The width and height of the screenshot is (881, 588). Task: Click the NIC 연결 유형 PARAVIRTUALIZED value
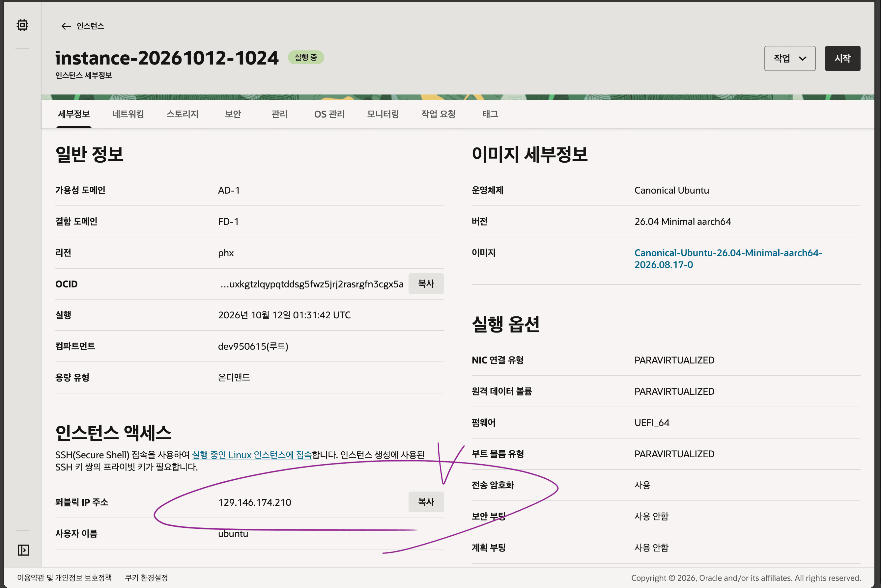tap(674, 360)
